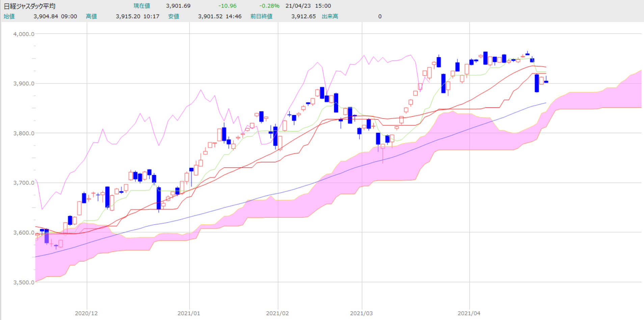Click the timestamp 15:00 in header
Screen dimensions: 644x320
coord(323,6)
